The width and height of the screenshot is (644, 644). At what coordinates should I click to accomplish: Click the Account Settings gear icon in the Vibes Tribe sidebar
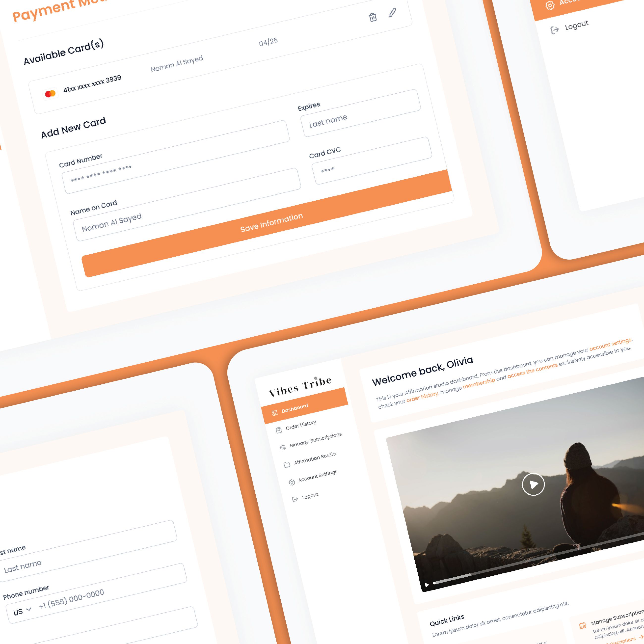pyautogui.click(x=292, y=482)
